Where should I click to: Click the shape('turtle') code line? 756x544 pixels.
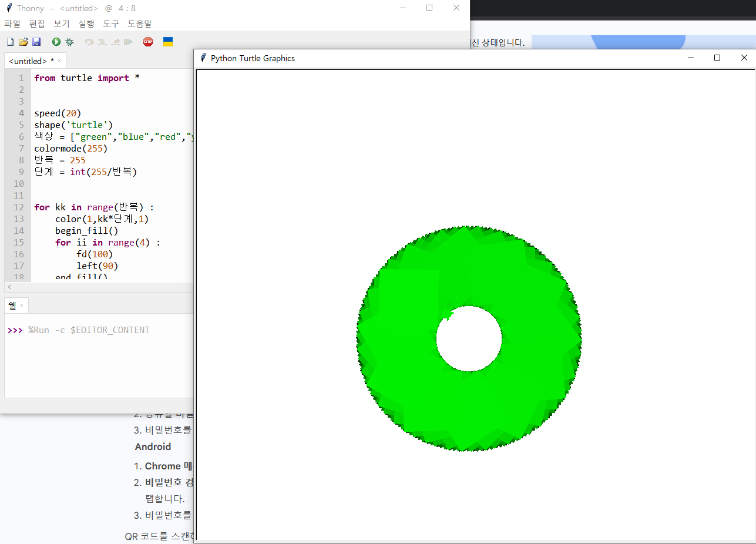click(73, 125)
